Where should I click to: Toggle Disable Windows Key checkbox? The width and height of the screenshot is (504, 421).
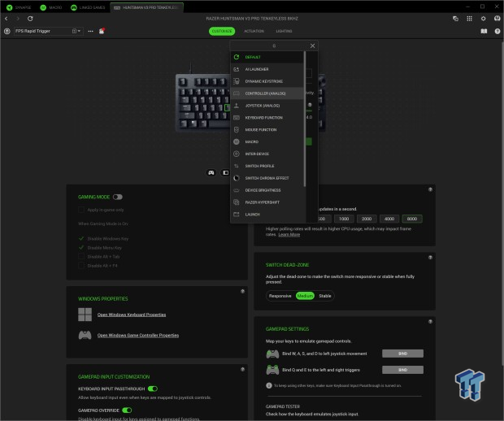(x=81, y=239)
